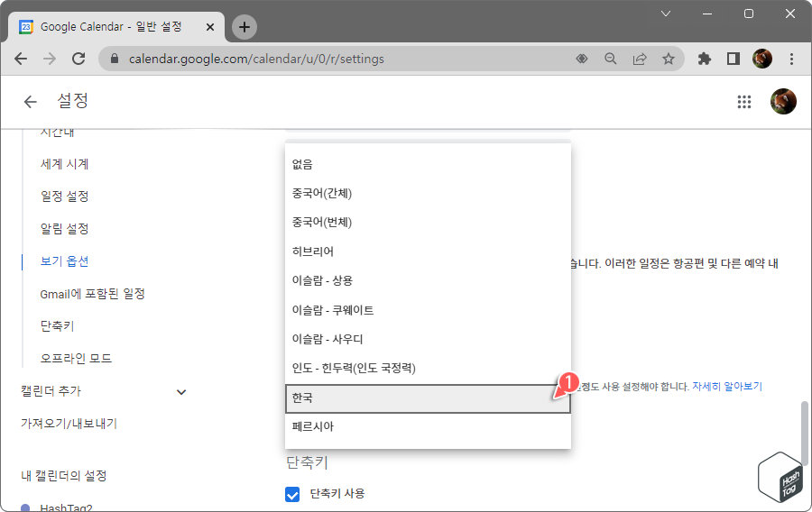Screen dimensions: 812x512
Task: Select 이슬람 - 사우디 option
Action: coord(428,339)
